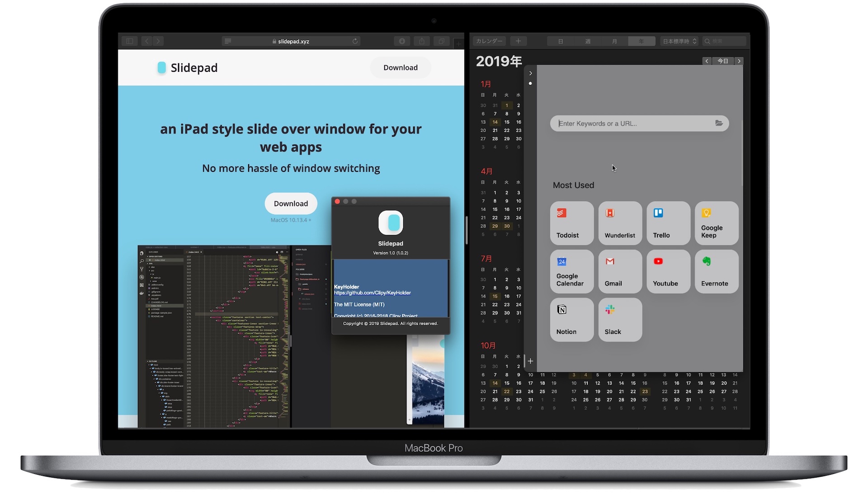Viewport: 868px width, 496px height.
Task: Click the 今日 (Today) button in Calendar
Action: (723, 61)
